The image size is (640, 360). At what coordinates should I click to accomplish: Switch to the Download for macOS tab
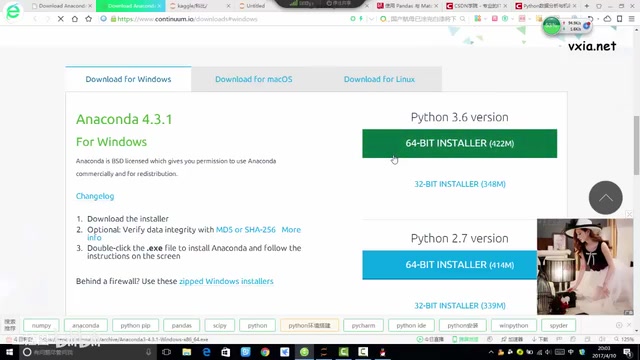pos(253,79)
